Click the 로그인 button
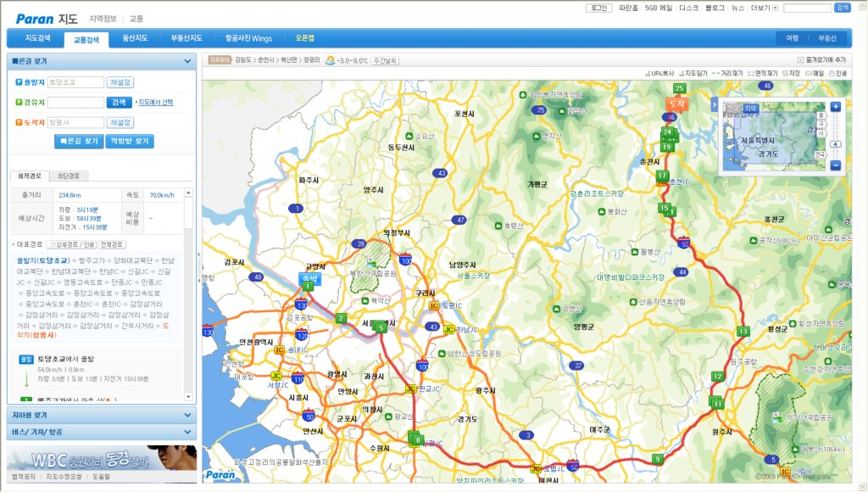Viewport: 868px width, 492px height. click(x=599, y=8)
